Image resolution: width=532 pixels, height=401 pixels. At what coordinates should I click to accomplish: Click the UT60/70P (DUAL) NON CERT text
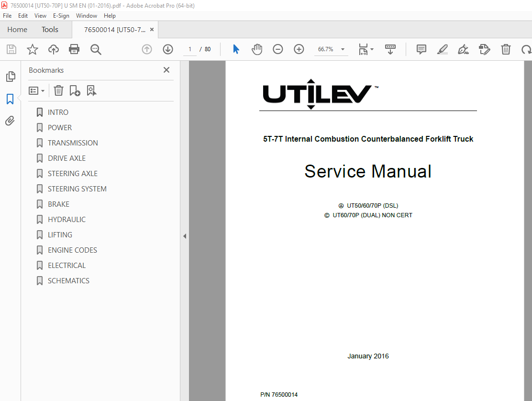pos(372,215)
